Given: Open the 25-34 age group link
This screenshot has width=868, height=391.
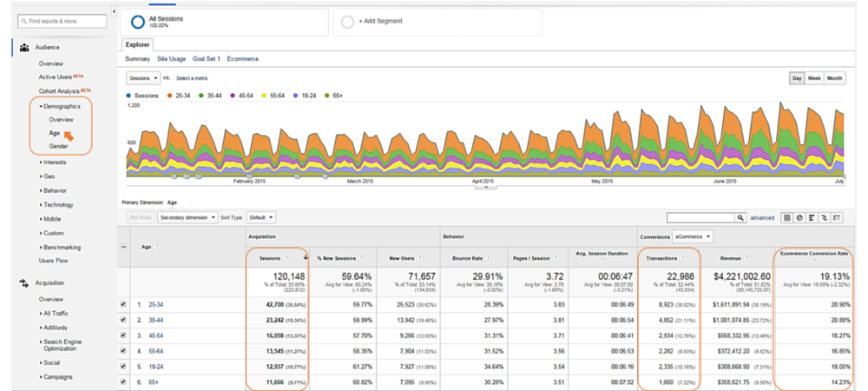Looking at the screenshot, I should (x=155, y=304).
